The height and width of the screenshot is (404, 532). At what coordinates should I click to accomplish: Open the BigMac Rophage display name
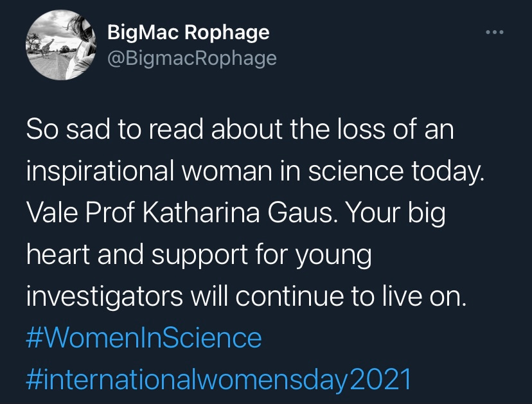click(x=188, y=33)
